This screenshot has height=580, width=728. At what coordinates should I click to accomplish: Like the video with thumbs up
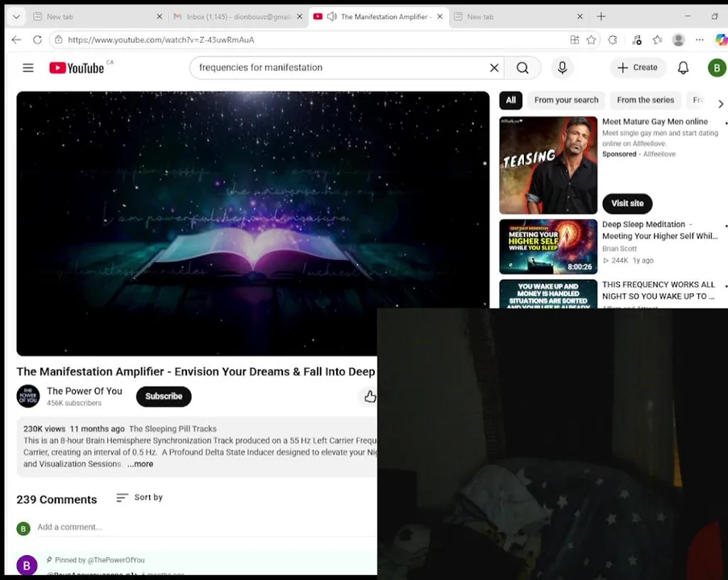coord(369,396)
